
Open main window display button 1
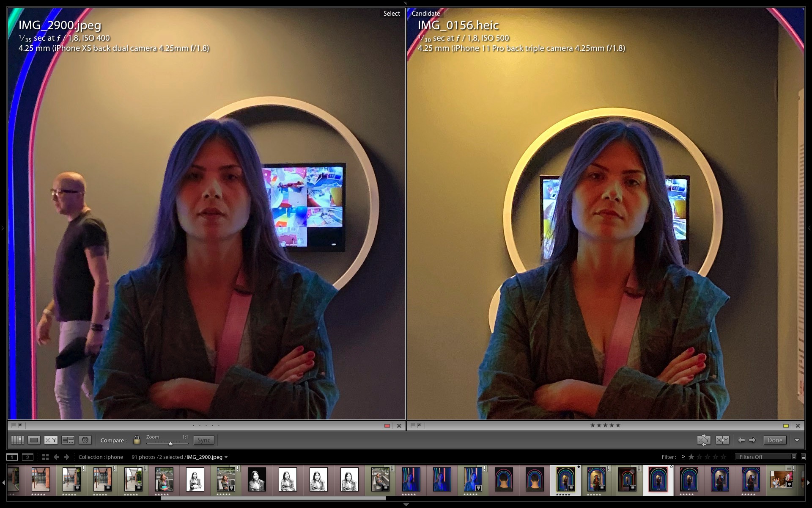12,457
